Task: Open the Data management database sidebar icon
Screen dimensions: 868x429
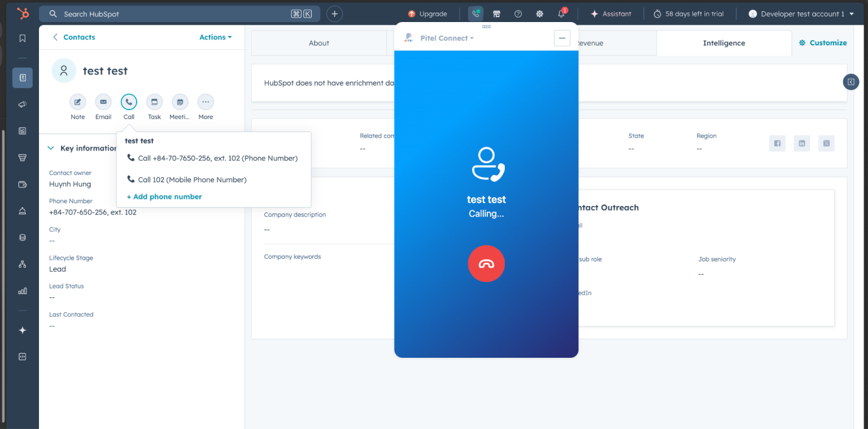Action: pyautogui.click(x=23, y=237)
